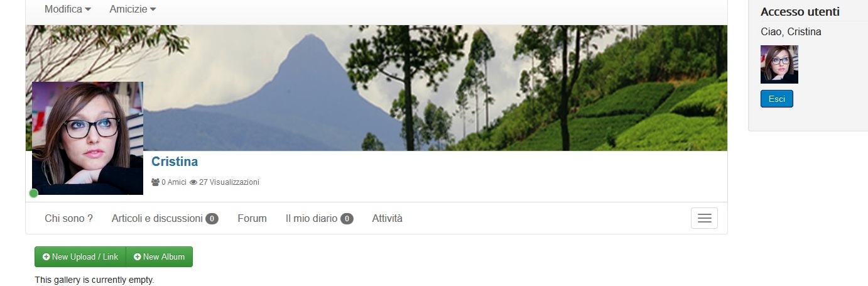The image size is (868, 286).
Task: Click the green online status dot
Action: pos(34,193)
